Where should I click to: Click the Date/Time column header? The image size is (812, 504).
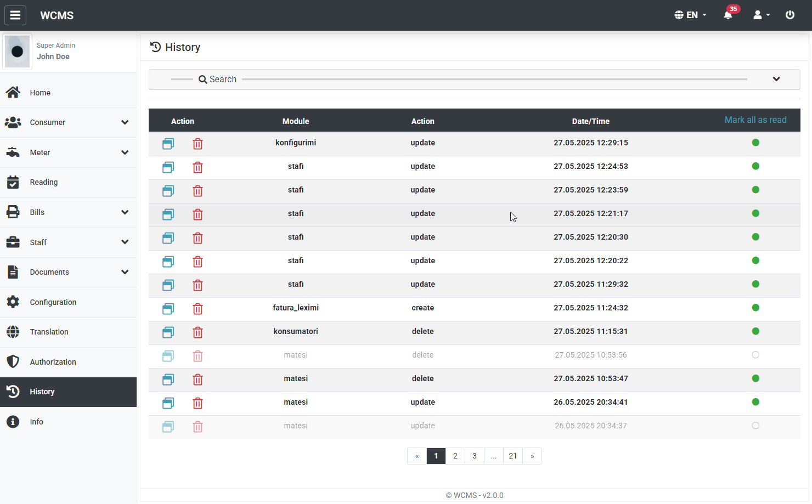tap(591, 121)
